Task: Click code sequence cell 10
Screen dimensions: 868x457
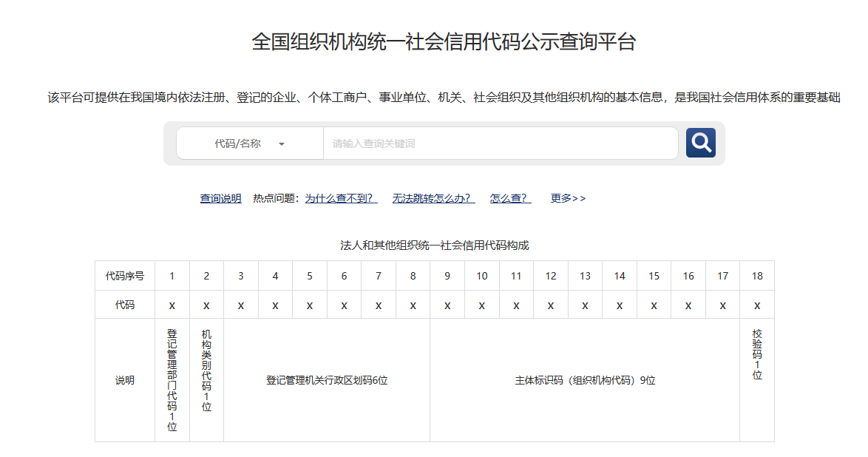Action: tap(481, 276)
